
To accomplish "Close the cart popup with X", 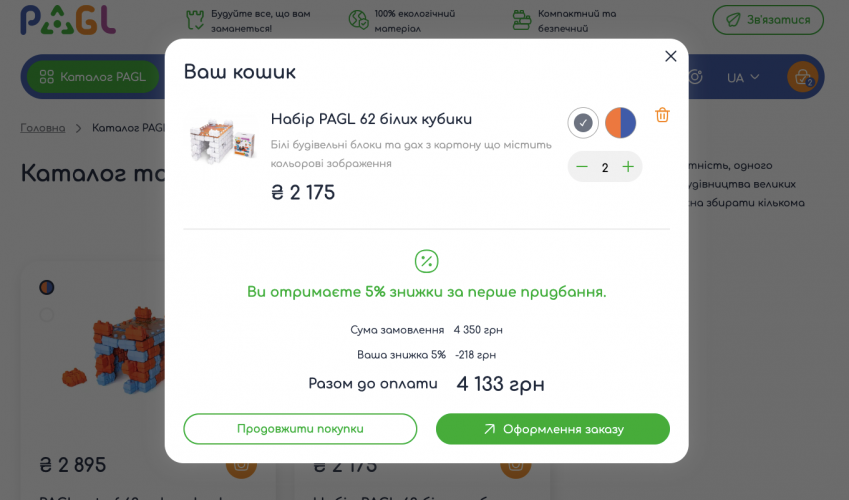I will point(670,56).
